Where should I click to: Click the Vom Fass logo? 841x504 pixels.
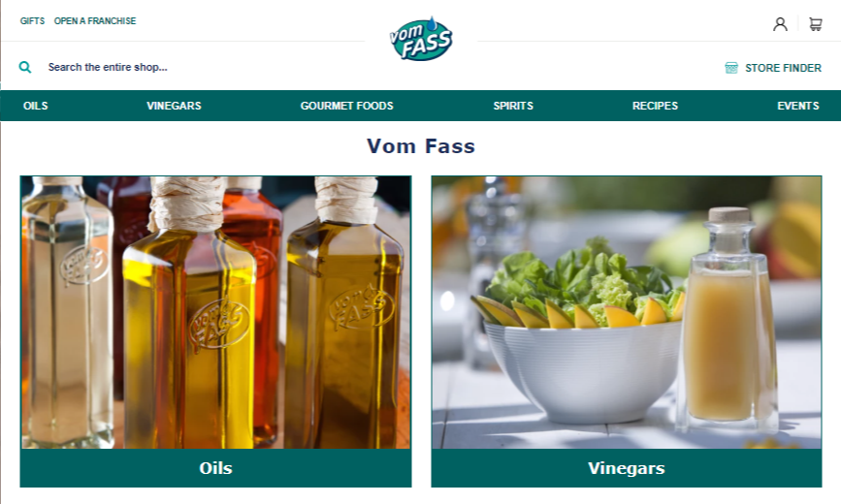[421, 39]
